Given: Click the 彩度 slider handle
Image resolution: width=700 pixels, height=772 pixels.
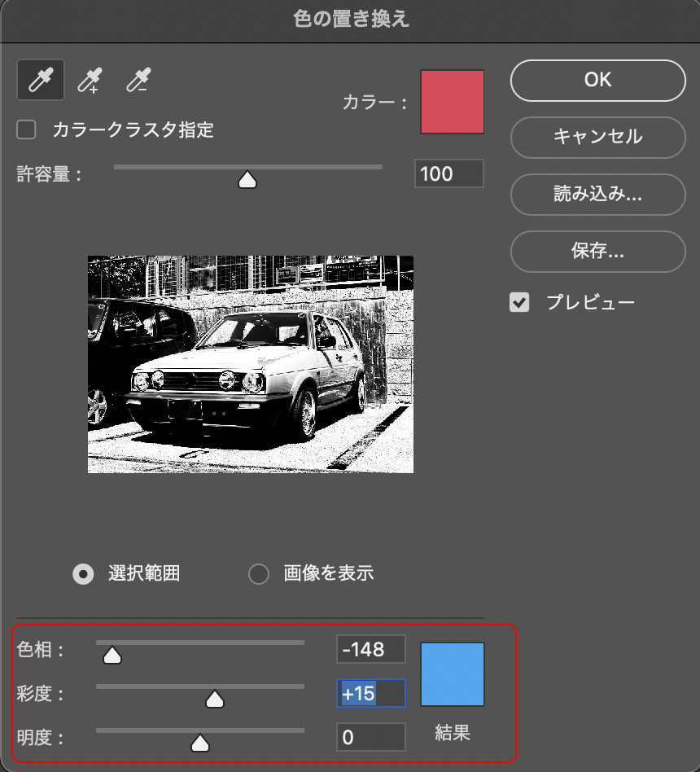Looking at the screenshot, I should click(215, 700).
